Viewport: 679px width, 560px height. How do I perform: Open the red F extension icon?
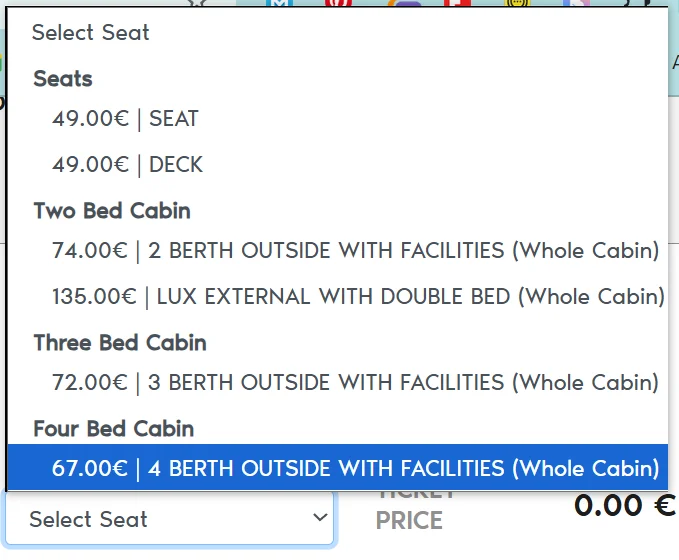tap(457, 3)
